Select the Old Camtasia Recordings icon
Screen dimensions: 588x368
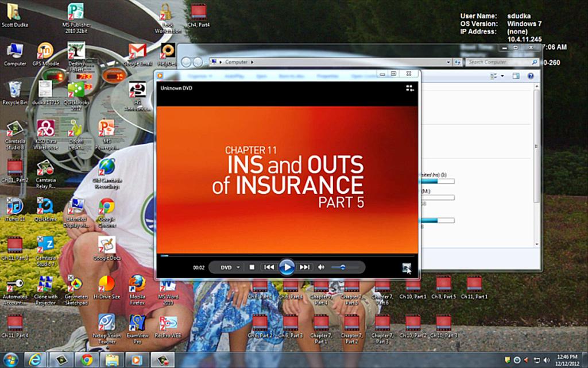pos(106,174)
